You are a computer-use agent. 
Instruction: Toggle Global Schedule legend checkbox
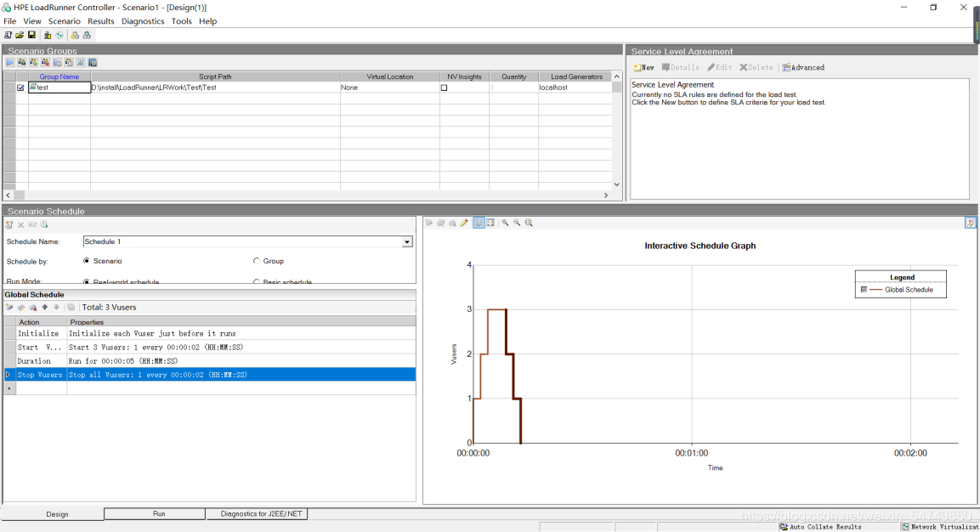pyautogui.click(x=864, y=290)
